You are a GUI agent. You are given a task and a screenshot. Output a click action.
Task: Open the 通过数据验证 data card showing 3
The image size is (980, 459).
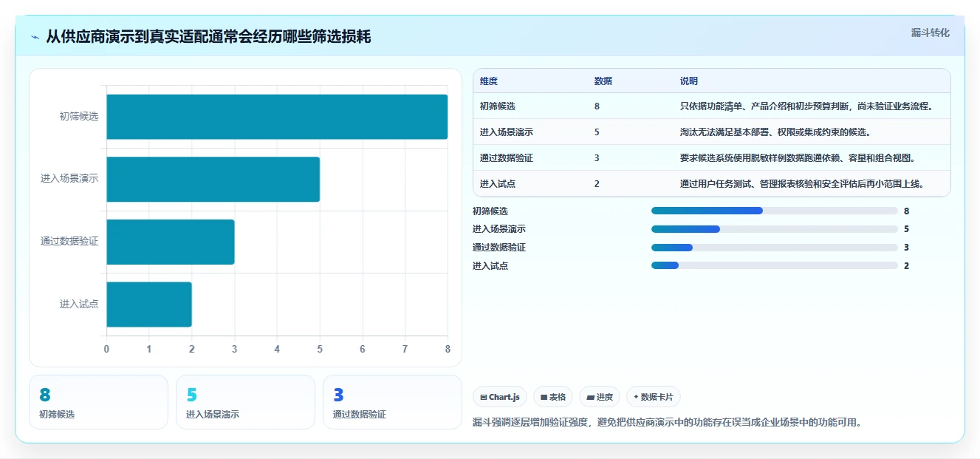tap(392, 402)
